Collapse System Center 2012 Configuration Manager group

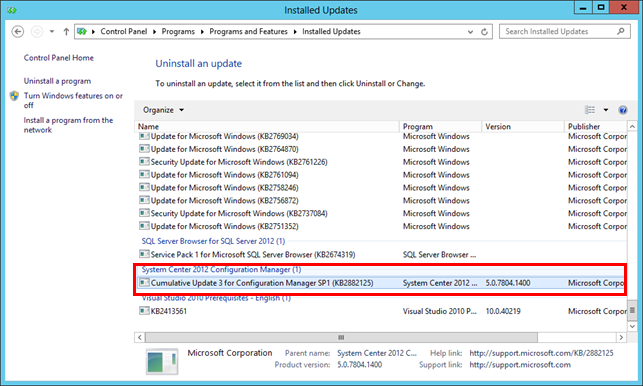tap(221, 270)
